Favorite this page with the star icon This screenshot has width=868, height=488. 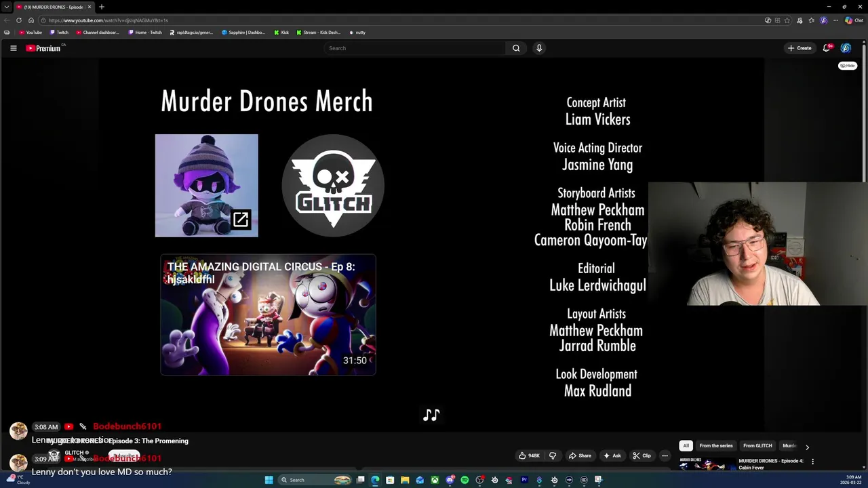[x=787, y=20]
